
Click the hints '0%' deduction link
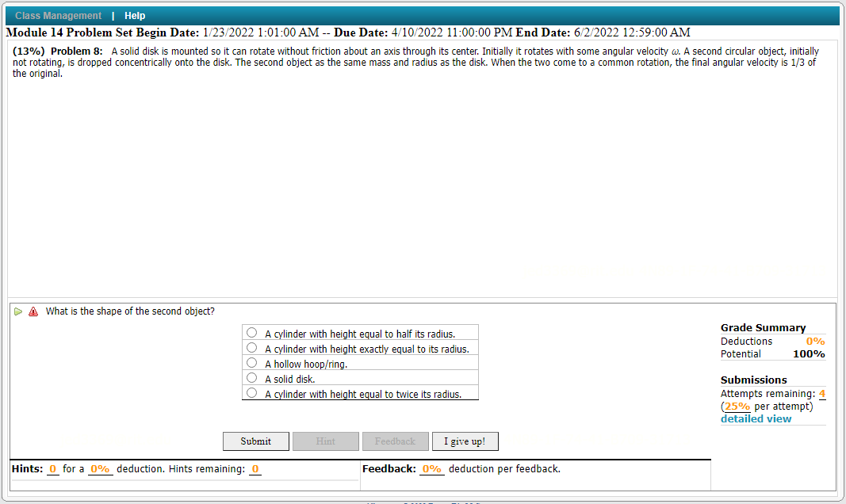click(x=101, y=468)
